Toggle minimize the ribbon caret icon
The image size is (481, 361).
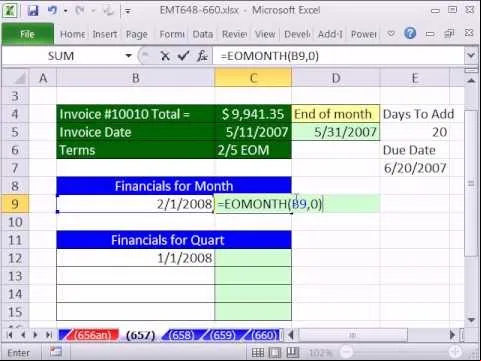(x=391, y=34)
